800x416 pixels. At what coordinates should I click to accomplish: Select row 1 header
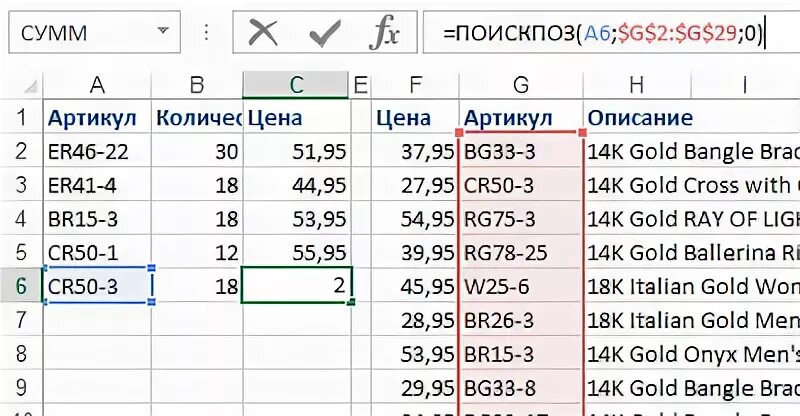click(21, 117)
